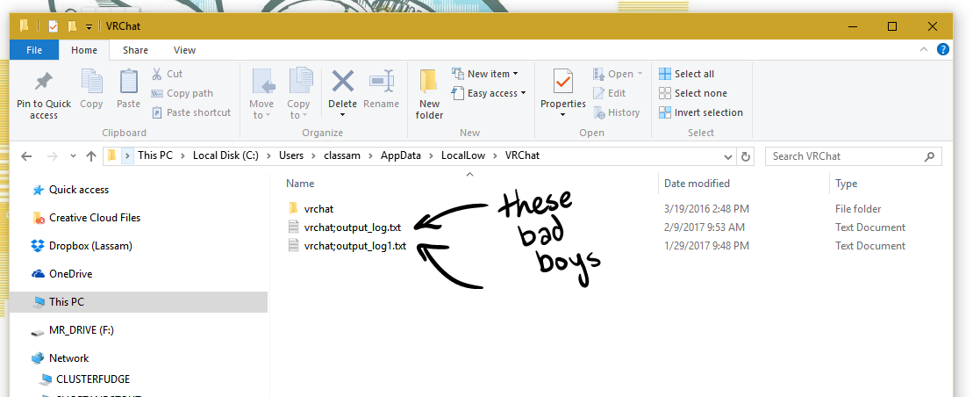Collapse the ribbon with the chevron
980x397 pixels.
[x=924, y=50]
